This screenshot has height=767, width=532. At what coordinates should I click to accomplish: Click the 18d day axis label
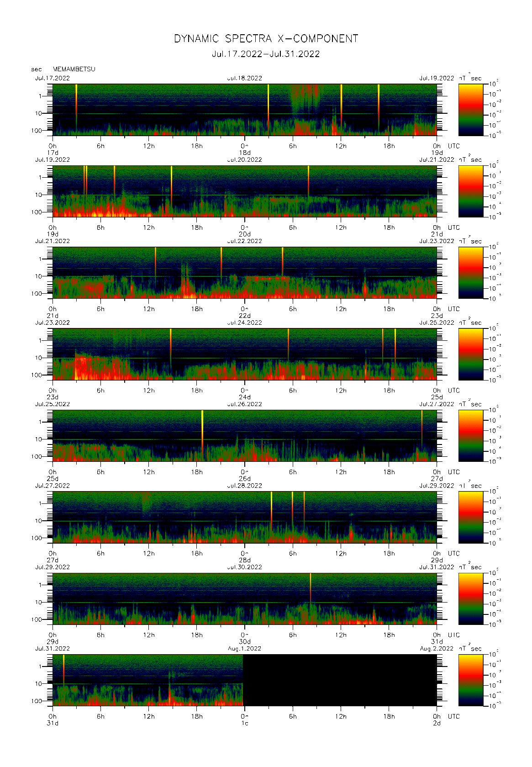click(245, 153)
